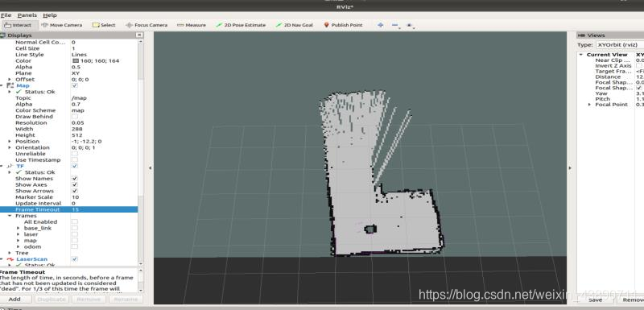Screen dimensions: 644x310
Task: Click the Displays panel monitor icon
Action: click(3, 35)
